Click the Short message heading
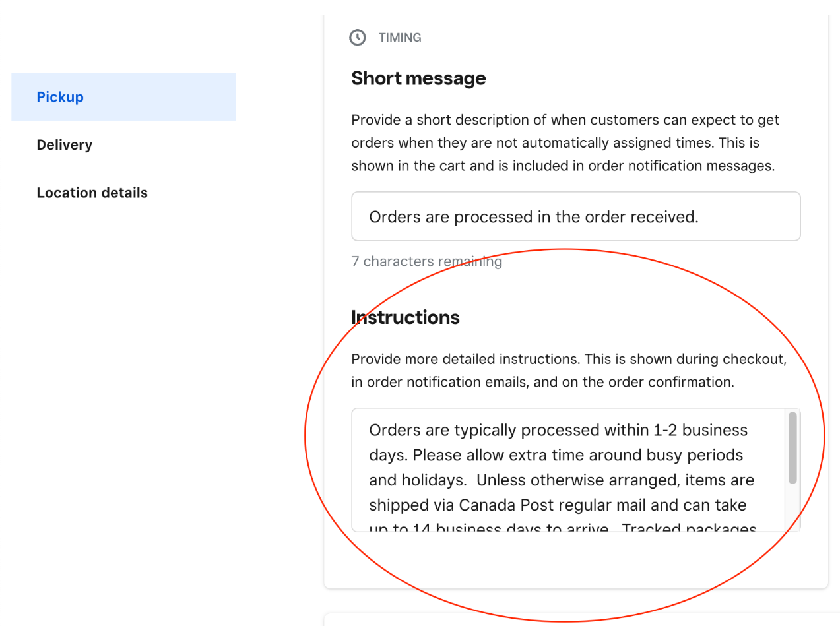840x626 pixels. pyautogui.click(x=418, y=78)
